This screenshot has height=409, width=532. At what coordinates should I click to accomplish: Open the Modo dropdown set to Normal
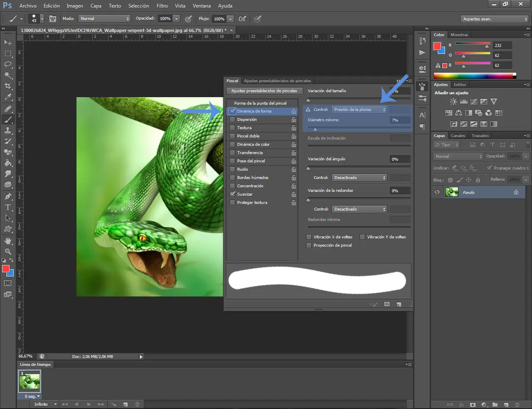pos(105,19)
